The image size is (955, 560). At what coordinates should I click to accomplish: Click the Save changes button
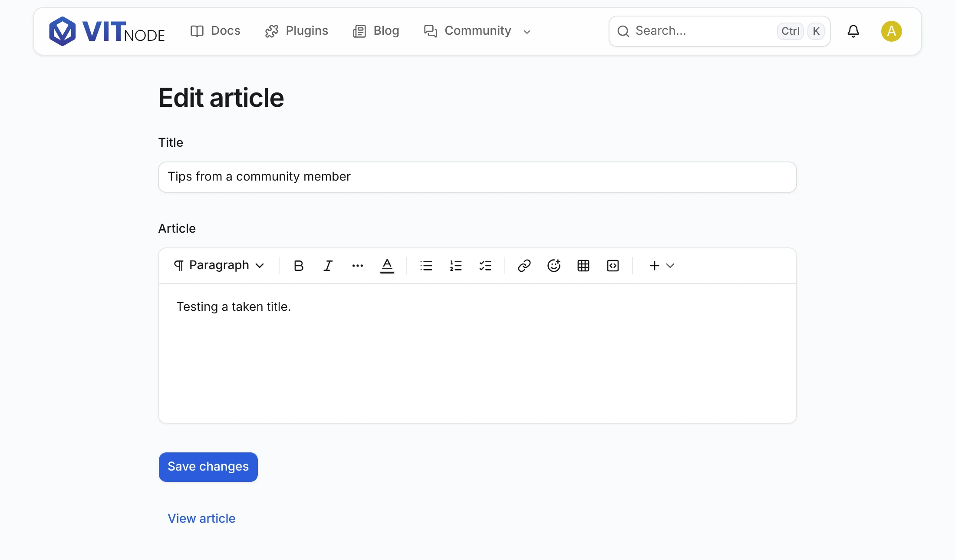(x=208, y=467)
